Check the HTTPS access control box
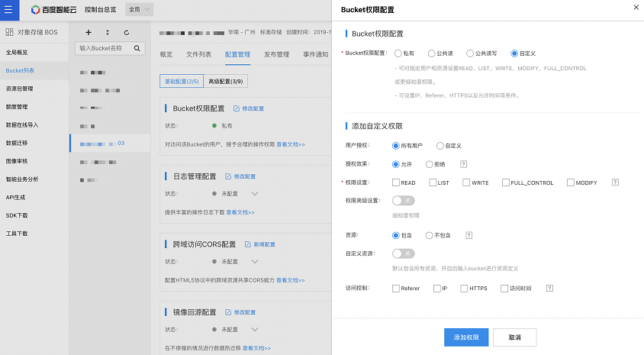This screenshot has height=355, width=644. coord(464,289)
